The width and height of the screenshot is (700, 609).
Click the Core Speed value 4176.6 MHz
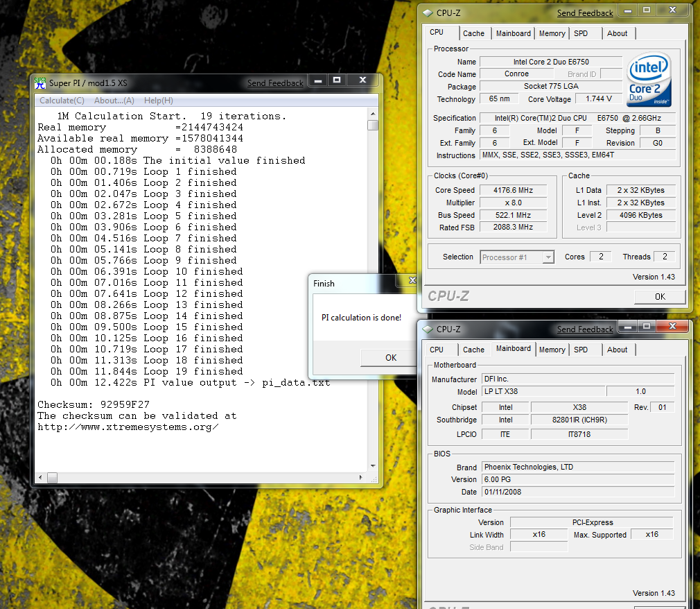(513, 190)
